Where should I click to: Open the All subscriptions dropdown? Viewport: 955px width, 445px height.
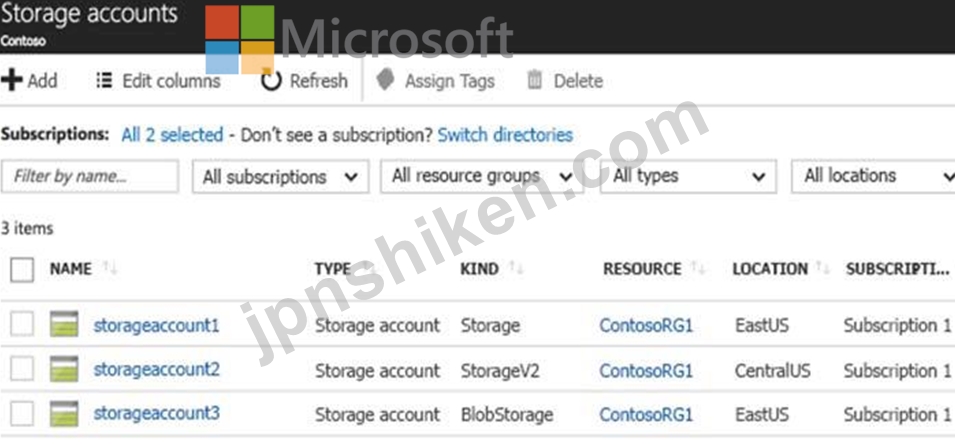[x=280, y=177]
